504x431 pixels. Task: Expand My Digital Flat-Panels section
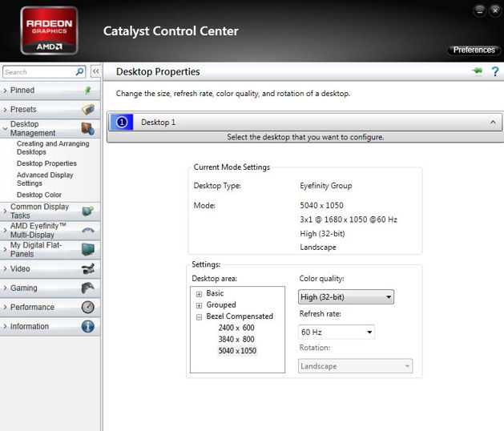click(x=50, y=249)
